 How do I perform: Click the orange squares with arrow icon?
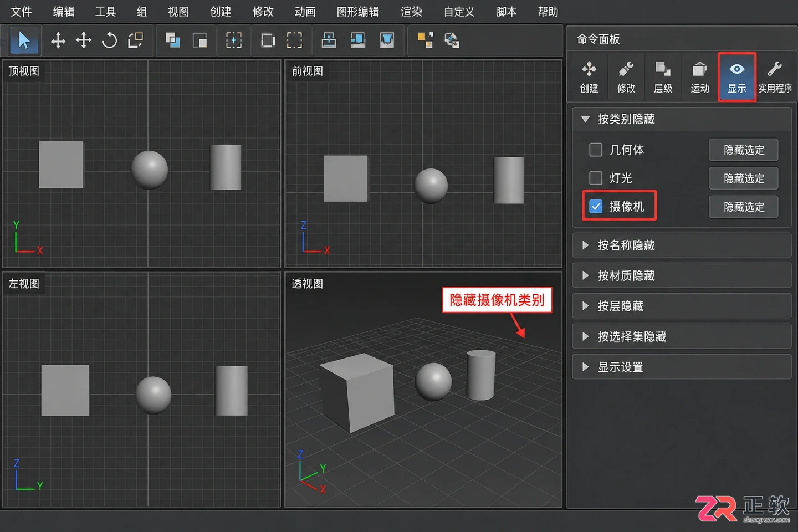425,40
